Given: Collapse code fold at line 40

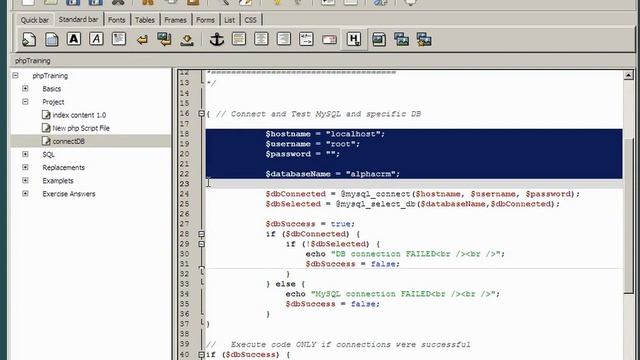Looking at the screenshot, I should pos(201,355).
